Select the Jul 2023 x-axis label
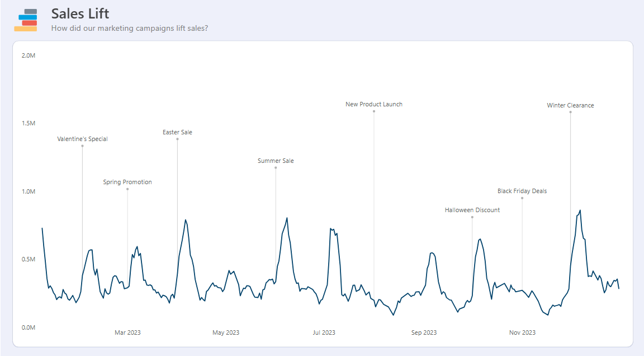 pyautogui.click(x=324, y=332)
